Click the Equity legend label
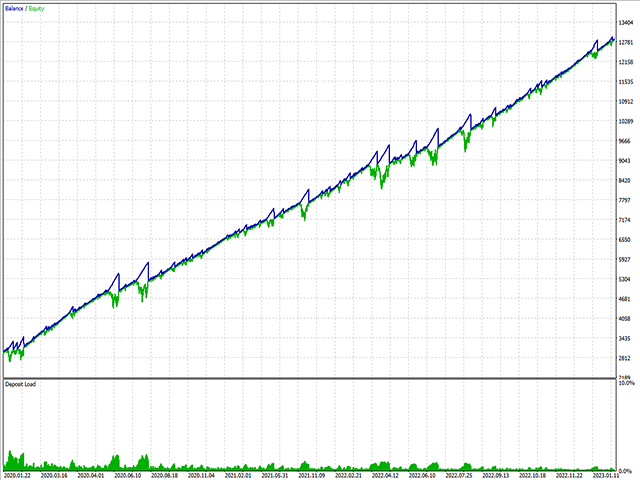 pyautogui.click(x=36, y=7)
